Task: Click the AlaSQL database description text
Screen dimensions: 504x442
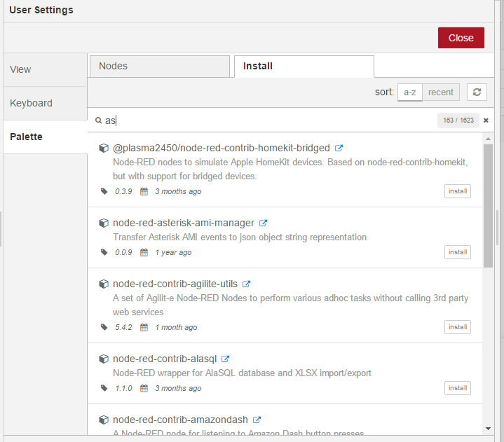Action: (x=242, y=373)
